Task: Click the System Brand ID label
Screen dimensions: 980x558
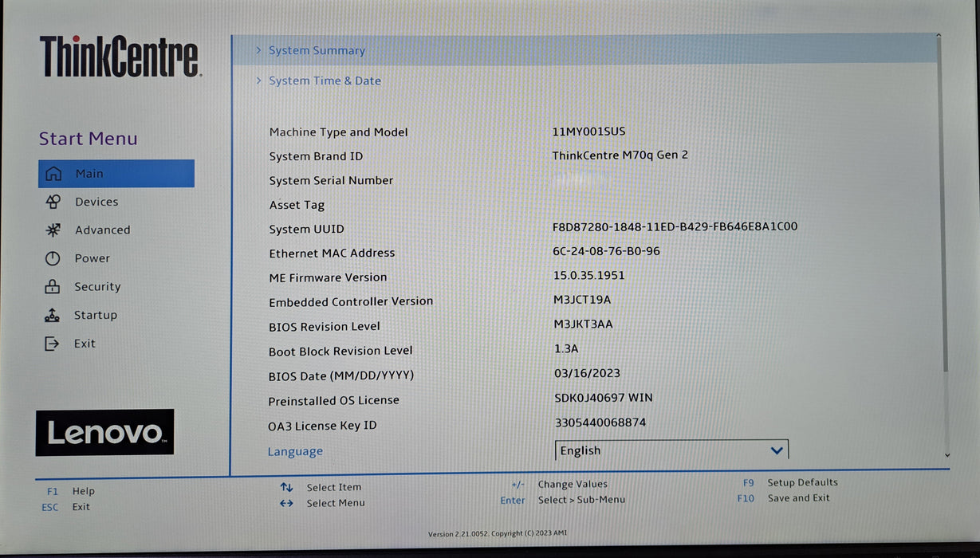Action: click(x=316, y=156)
